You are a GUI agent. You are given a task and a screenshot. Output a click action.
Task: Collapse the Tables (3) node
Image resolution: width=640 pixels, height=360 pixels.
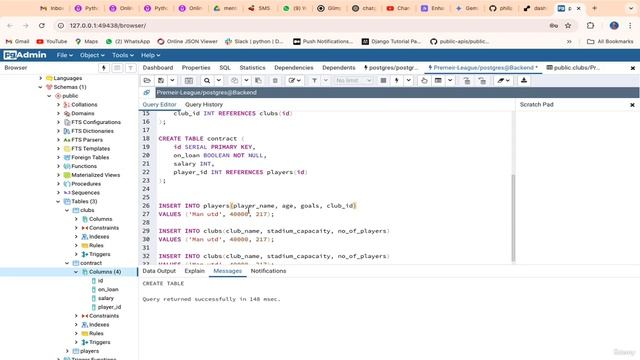[58, 201]
